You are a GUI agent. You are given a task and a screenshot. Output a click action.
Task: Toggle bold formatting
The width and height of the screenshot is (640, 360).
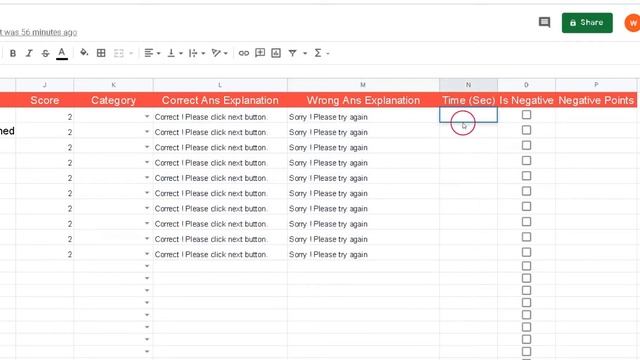click(x=13, y=53)
